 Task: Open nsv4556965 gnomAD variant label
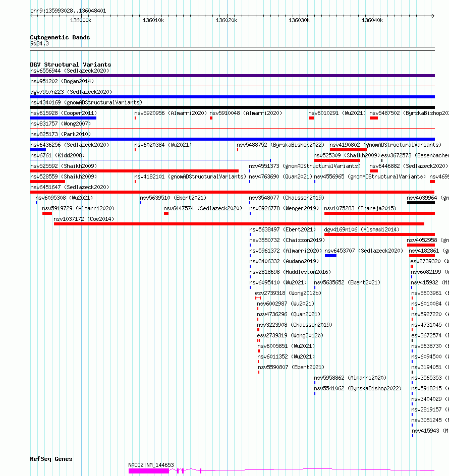tap(370, 176)
